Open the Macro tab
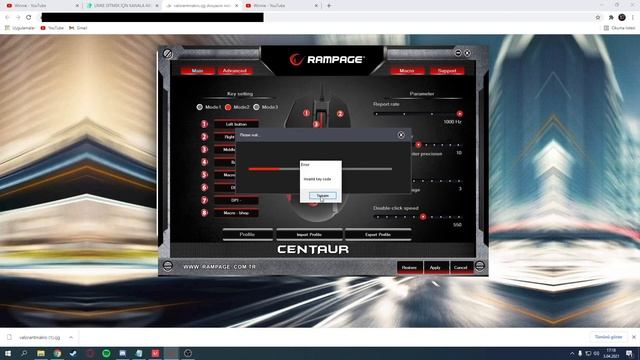 click(407, 71)
